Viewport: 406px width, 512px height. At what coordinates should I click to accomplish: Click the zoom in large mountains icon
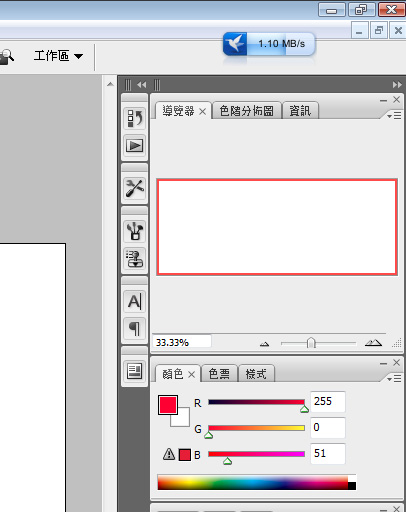pos(373,343)
